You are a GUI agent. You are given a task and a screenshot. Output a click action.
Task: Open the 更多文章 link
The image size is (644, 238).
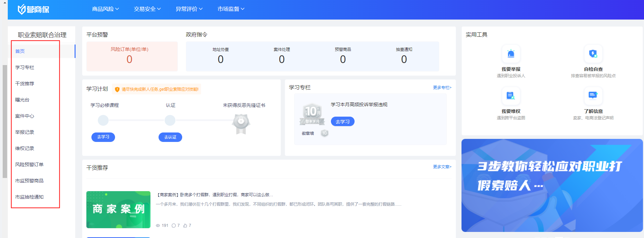click(442, 167)
